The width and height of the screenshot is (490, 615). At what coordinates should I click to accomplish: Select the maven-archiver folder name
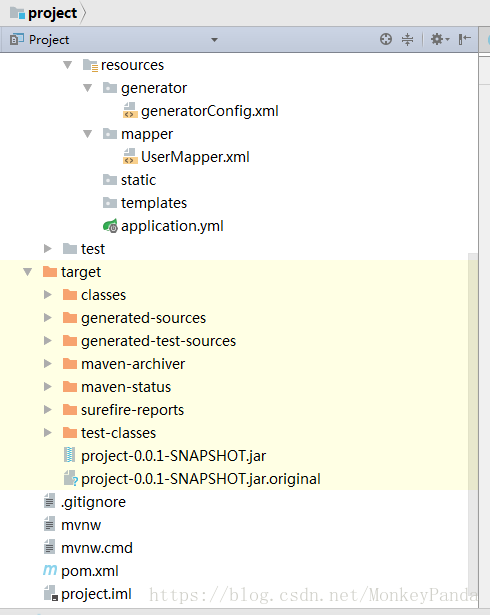pos(133,364)
